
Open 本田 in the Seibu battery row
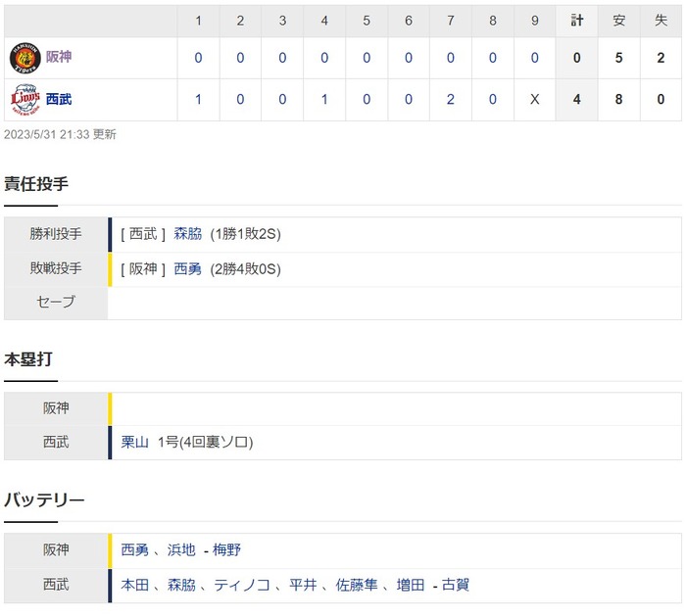(x=135, y=585)
